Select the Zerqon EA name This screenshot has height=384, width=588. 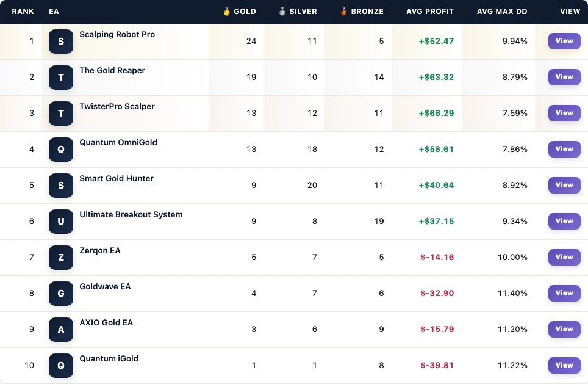coord(100,251)
